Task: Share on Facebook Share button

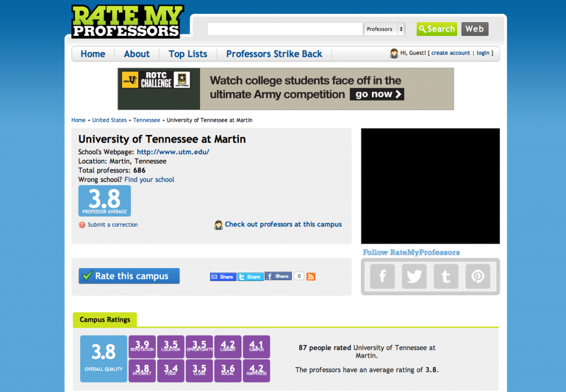Action: [278, 276]
